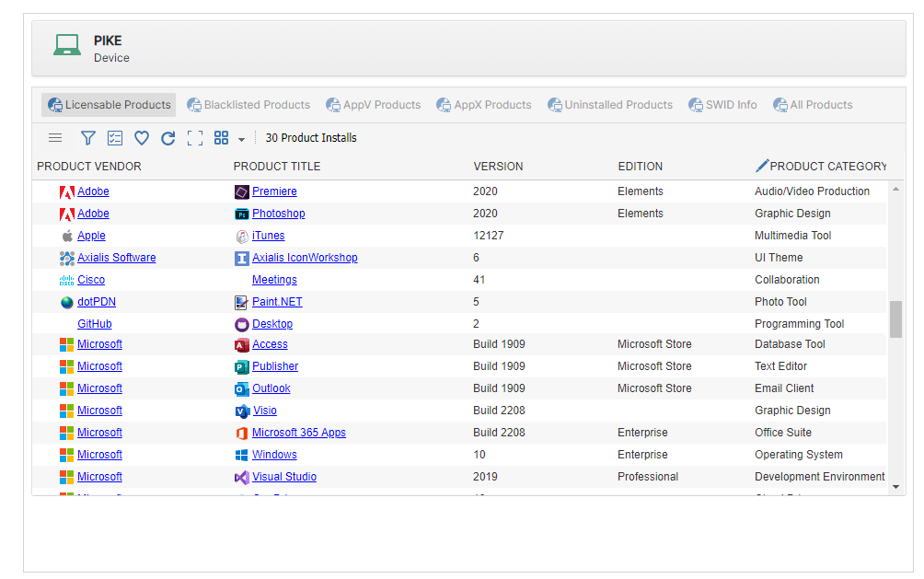Open the Axialis Software vendor link
The width and height of the screenshot is (924, 579).
click(117, 258)
